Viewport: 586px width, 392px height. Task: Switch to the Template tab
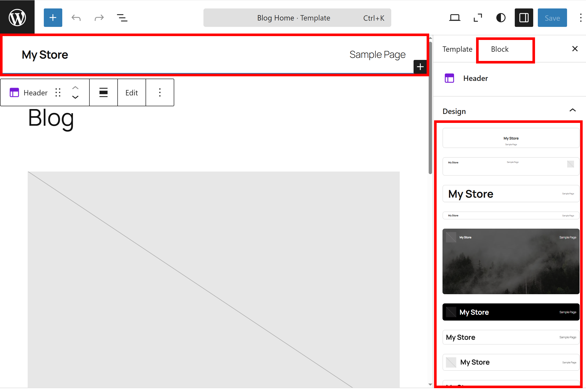457,49
